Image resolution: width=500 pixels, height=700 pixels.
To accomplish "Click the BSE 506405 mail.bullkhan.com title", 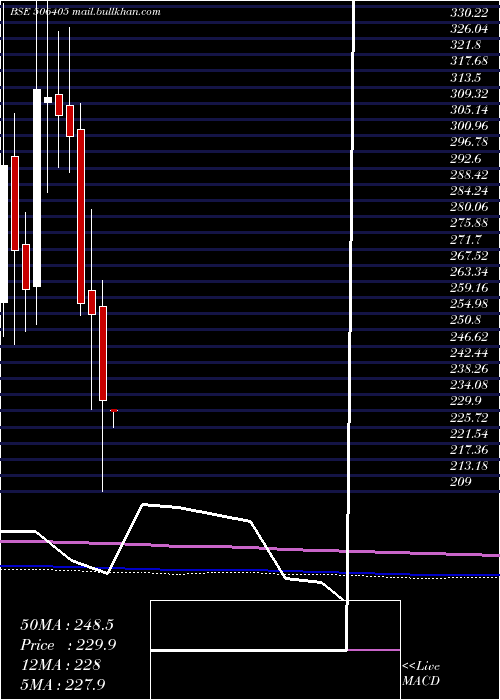I will click(x=85, y=12).
